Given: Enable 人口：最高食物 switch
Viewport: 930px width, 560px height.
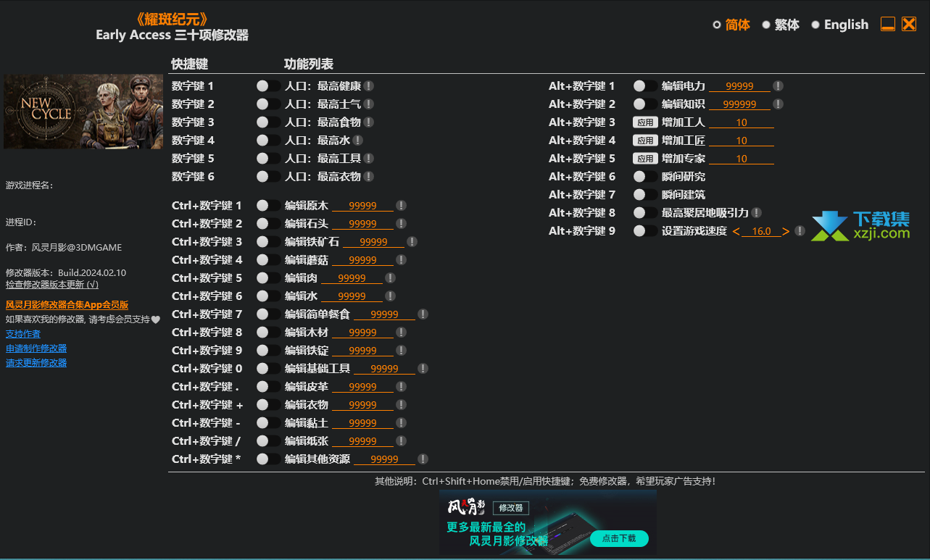Looking at the screenshot, I should (268, 122).
